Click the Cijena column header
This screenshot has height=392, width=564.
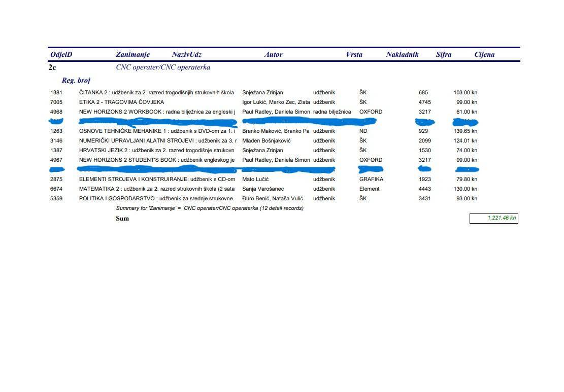(x=484, y=55)
